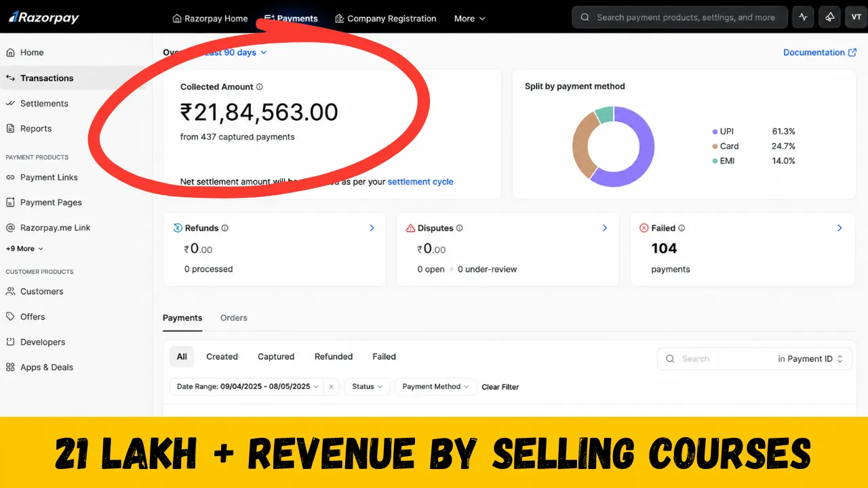Select the All filter pill
The image size is (868, 488).
click(x=182, y=357)
